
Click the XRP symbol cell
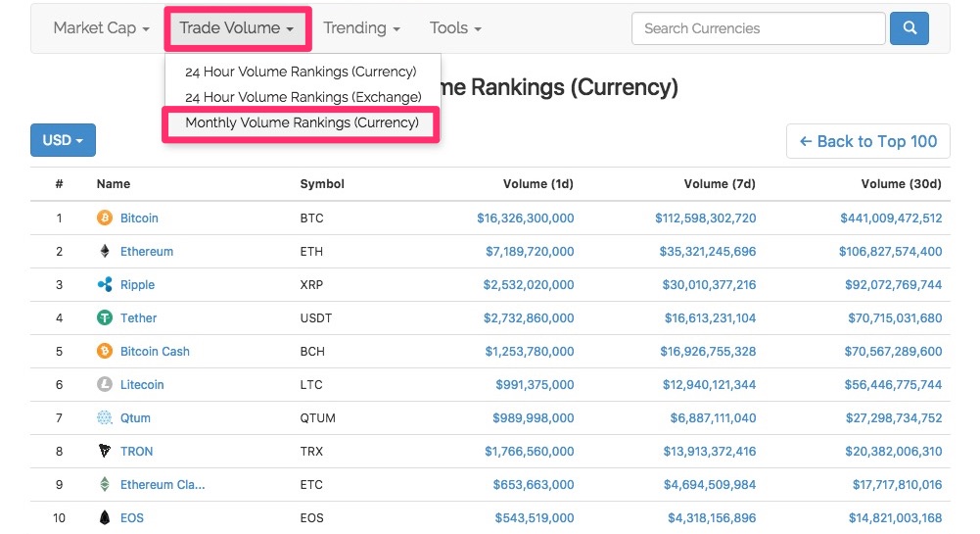click(311, 284)
